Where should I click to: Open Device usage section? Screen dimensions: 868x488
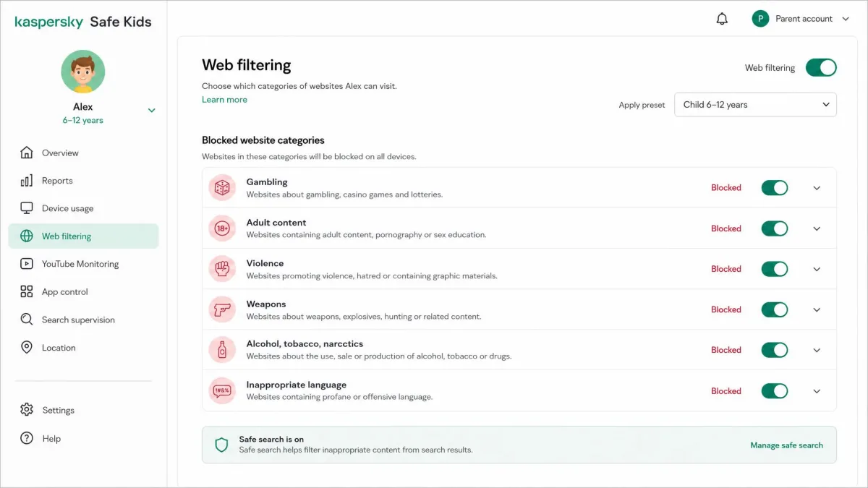pos(83,208)
